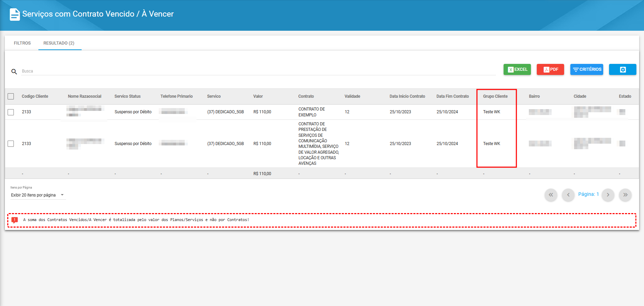
Task: Sort by Telefone Primario column header
Action: [x=176, y=96]
